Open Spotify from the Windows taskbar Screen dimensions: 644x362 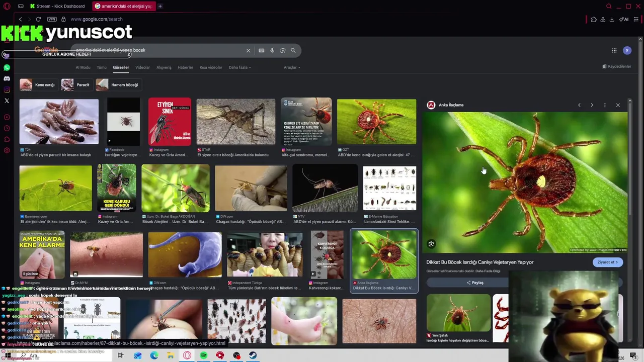203,355
